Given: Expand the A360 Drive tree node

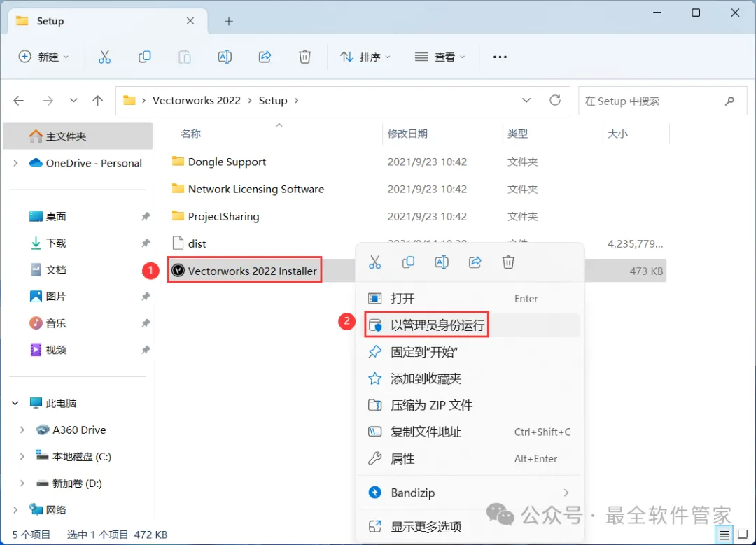Looking at the screenshot, I should [22, 430].
